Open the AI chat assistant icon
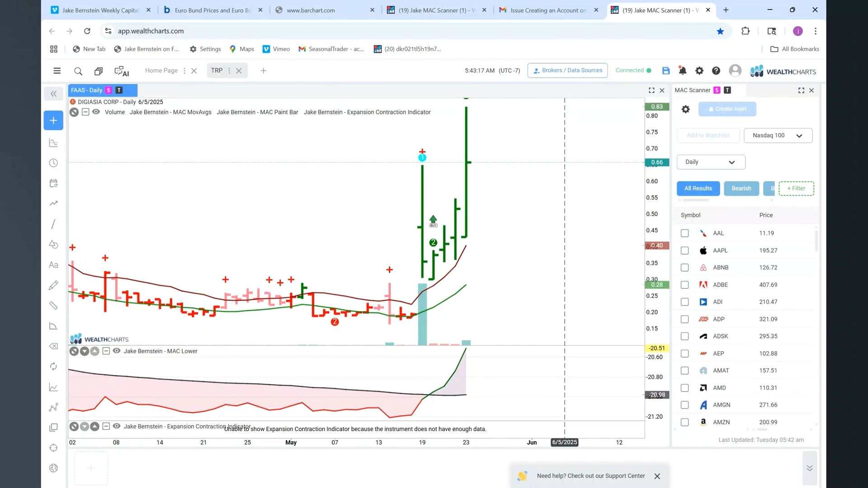 [122, 71]
